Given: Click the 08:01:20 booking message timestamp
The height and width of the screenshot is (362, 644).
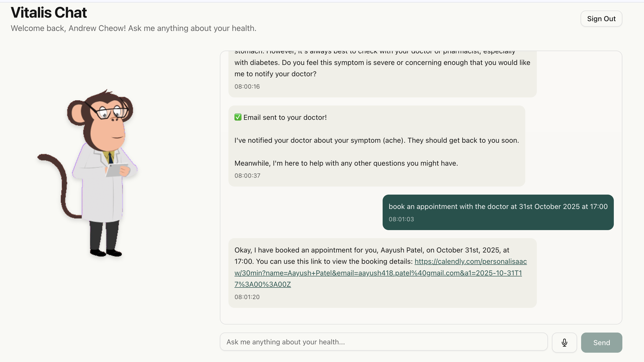Looking at the screenshot, I should pos(247,297).
